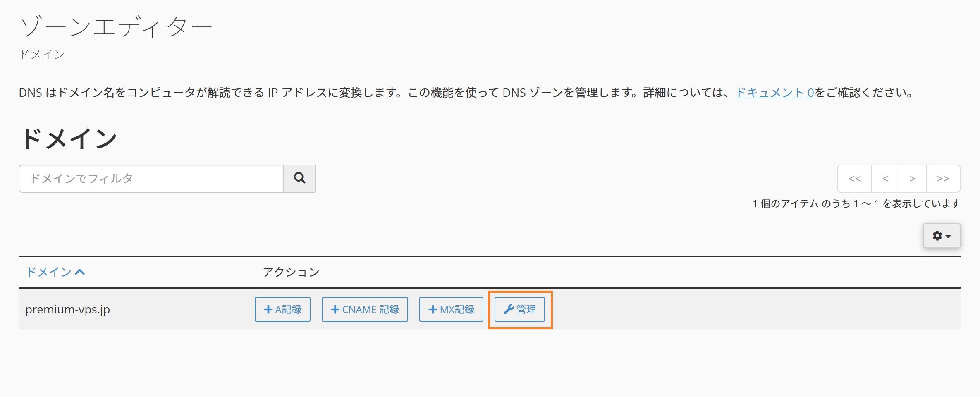Click the plus icon on MX記録
The image size is (980, 397).
tap(433, 309)
